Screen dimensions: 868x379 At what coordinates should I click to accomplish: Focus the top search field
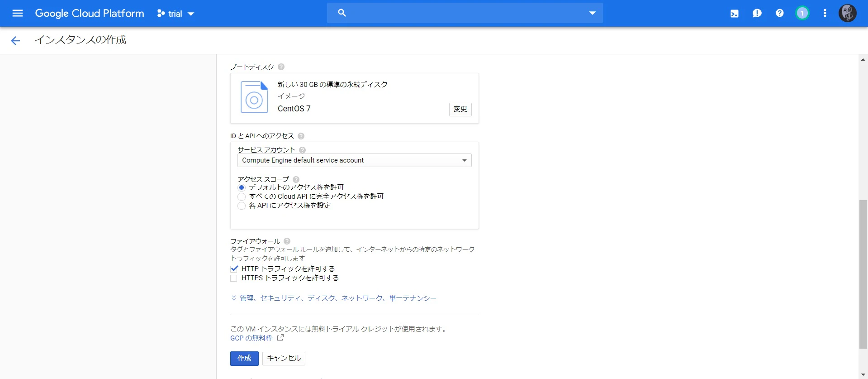(x=465, y=13)
